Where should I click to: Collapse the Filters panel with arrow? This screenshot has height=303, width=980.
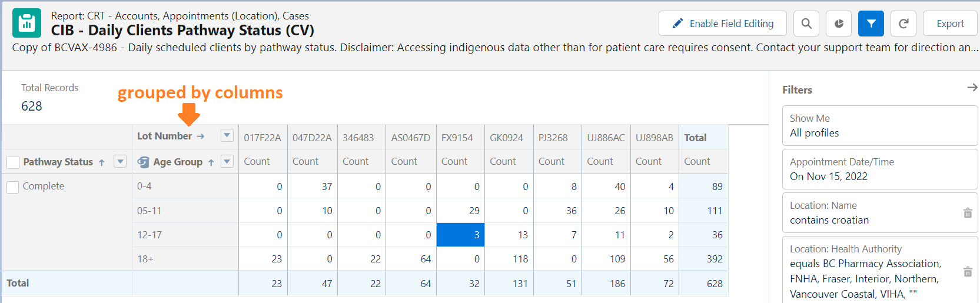click(972, 87)
